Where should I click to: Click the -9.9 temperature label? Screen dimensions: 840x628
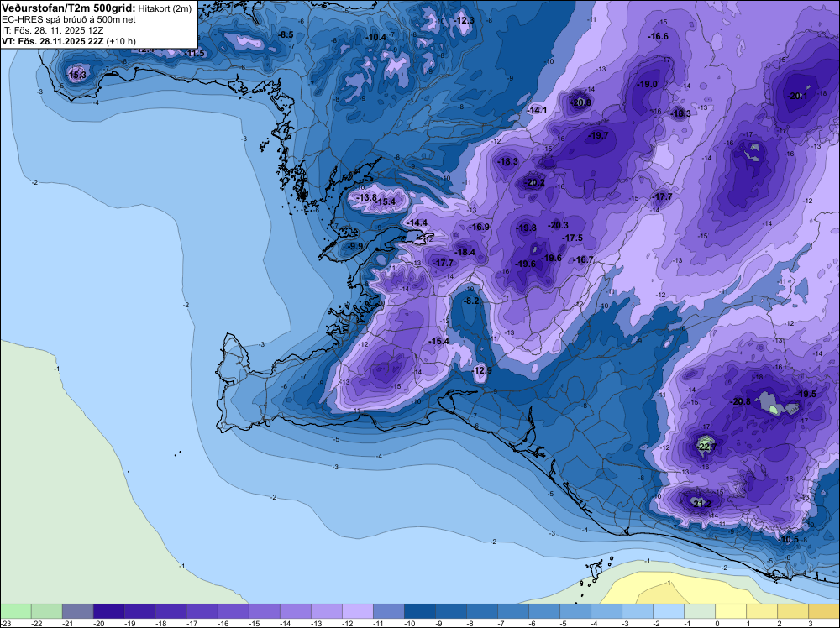point(355,246)
